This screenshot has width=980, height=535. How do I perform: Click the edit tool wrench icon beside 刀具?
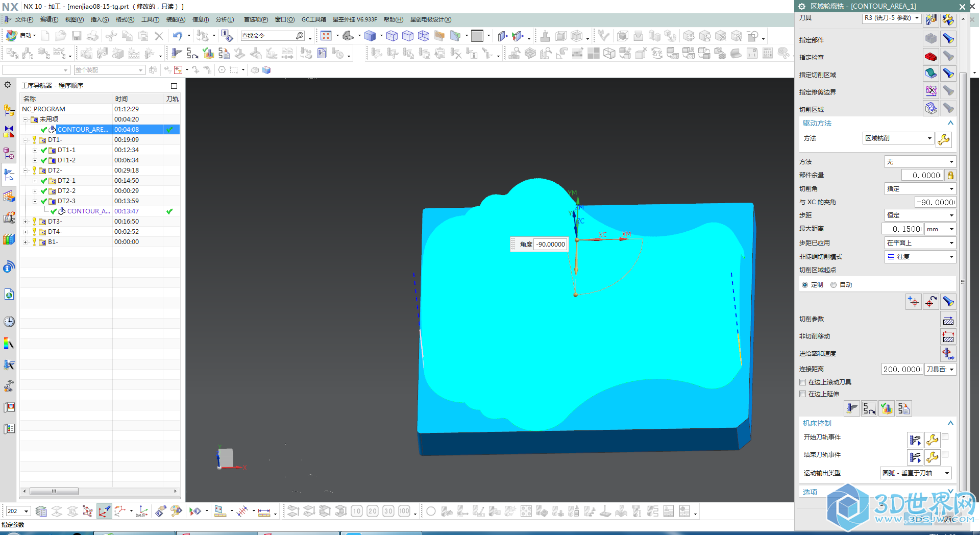948,19
